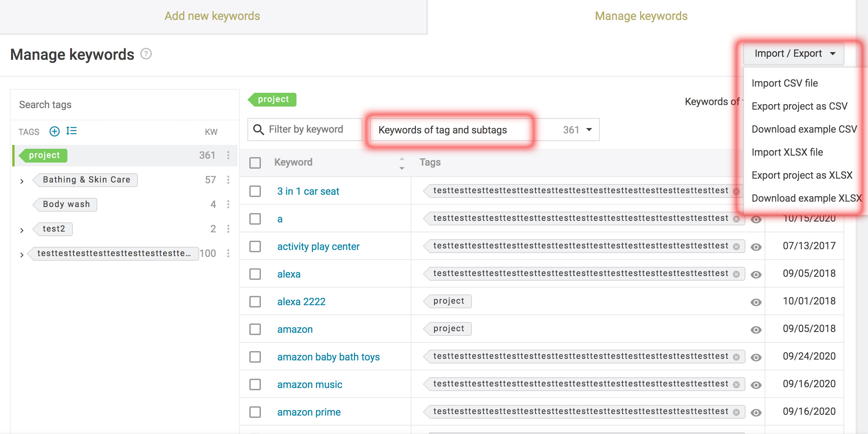Viewport: 868px width, 434px height.
Task: Switch to Manage keywords tab
Action: [x=641, y=16]
